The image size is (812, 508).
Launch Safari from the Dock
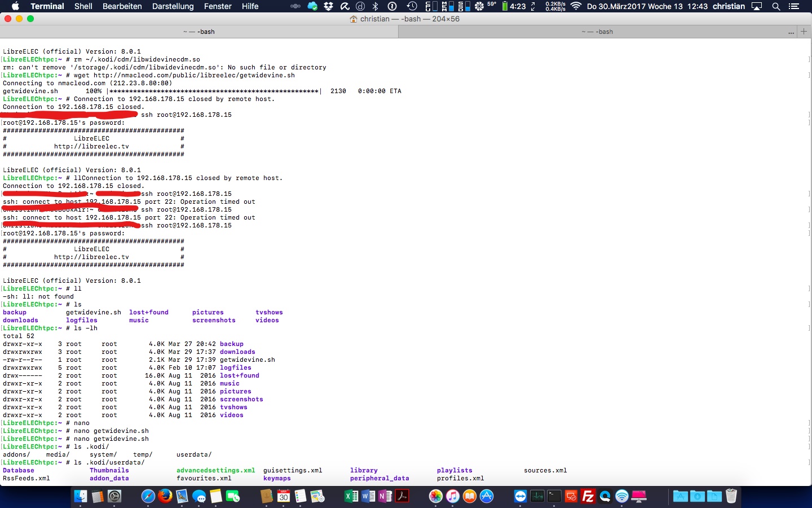(148, 496)
